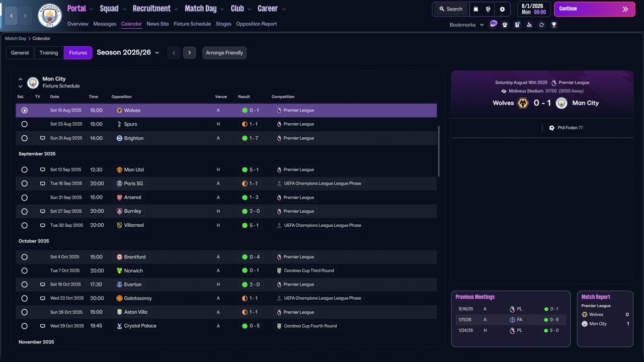Open the messages speech bubble with 9+ badge
Screen dimensions: 644x362
pos(493,24)
